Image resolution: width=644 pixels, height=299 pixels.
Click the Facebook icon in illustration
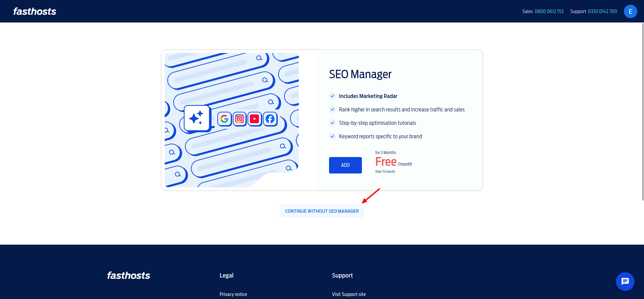tap(270, 119)
